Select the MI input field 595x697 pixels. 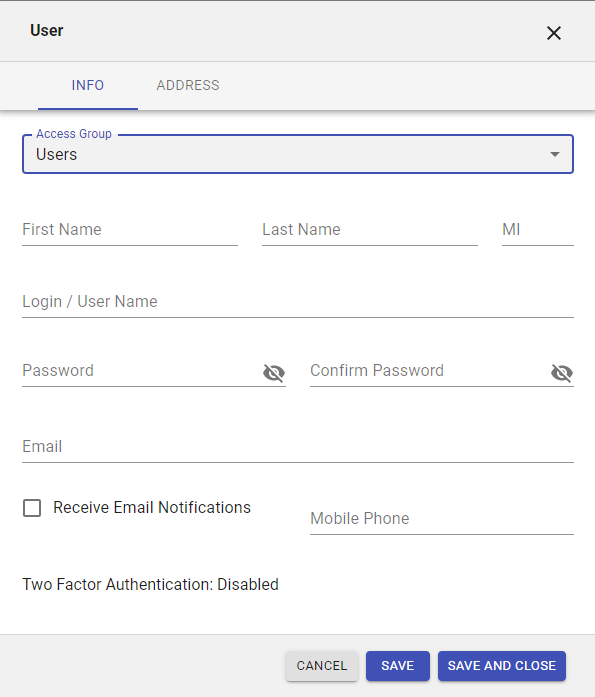pyautogui.click(x=538, y=230)
